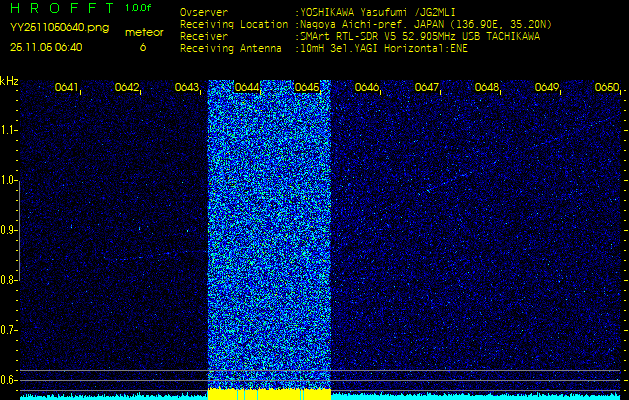Viewport: 629px width, 400px height.
Task: Click the kHz axis unit label
Action: pyautogui.click(x=9, y=81)
